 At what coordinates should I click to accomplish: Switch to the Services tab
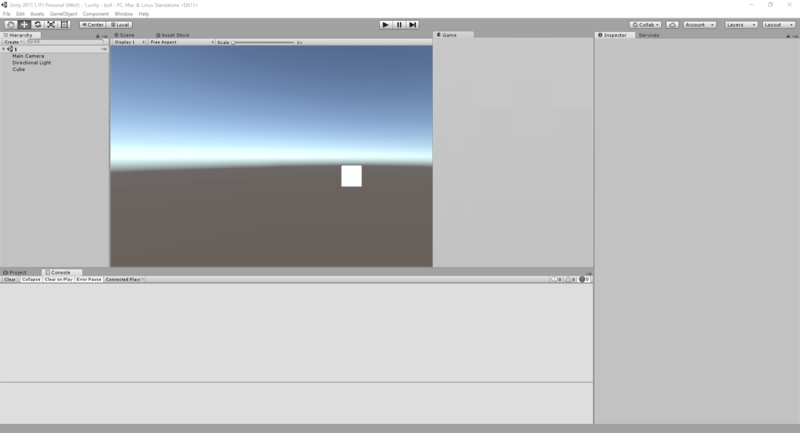pos(648,35)
